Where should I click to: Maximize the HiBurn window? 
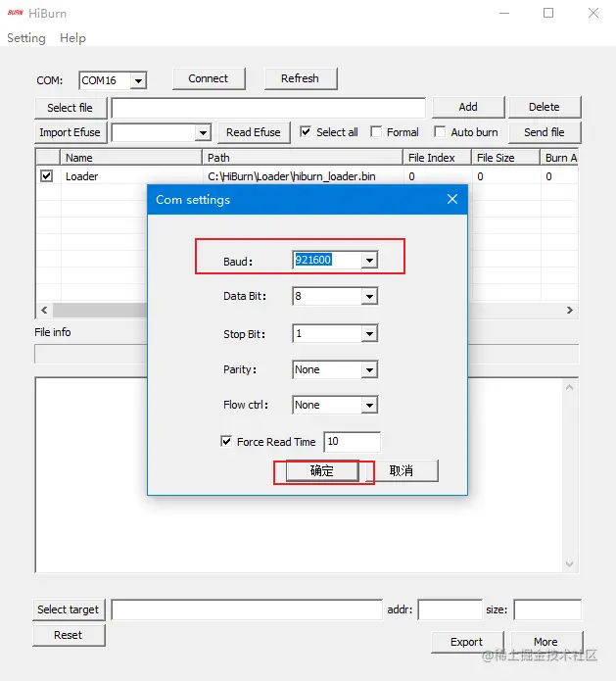click(548, 13)
